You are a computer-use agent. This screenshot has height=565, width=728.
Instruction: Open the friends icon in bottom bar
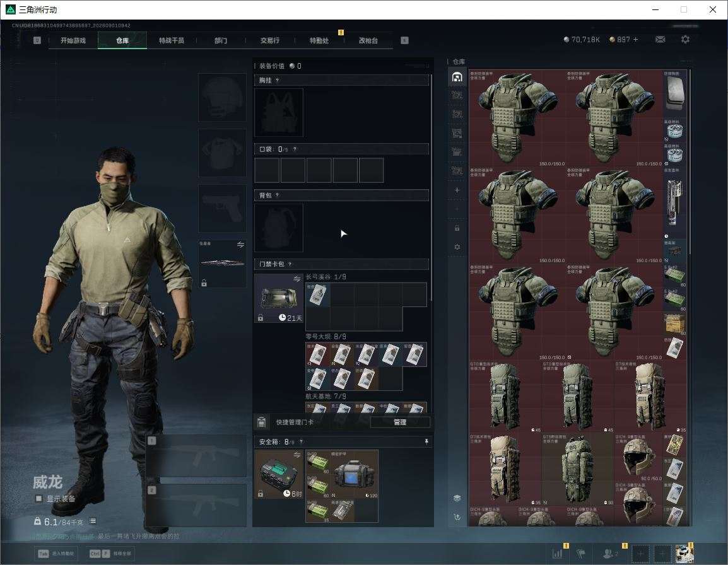tap(609, 553)
